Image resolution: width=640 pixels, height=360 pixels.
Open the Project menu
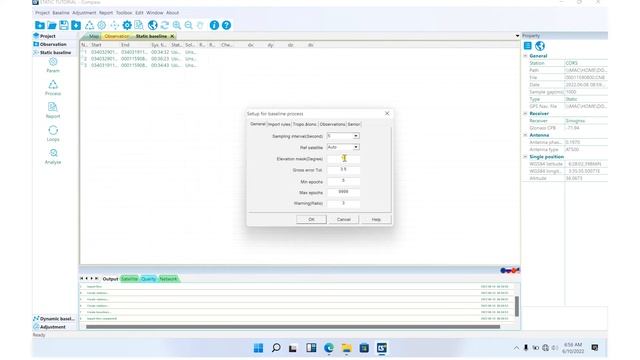(x=42, y=13)
